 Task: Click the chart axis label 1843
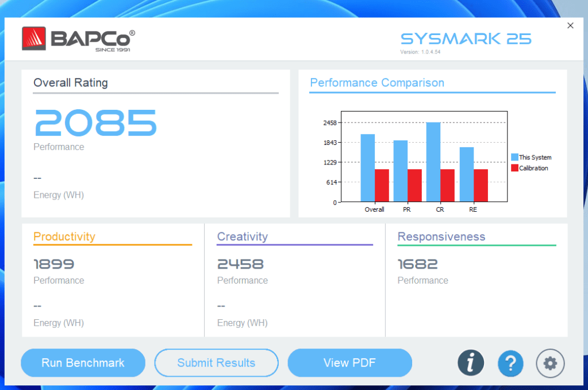tap(330, 143)
